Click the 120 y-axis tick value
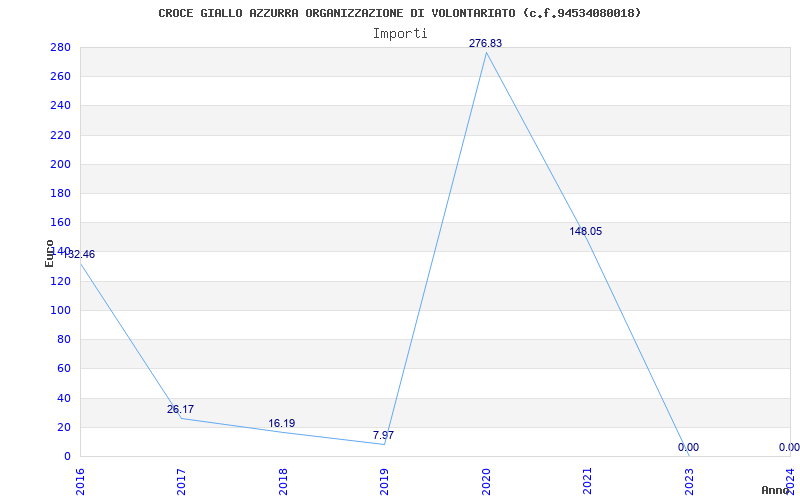 (61, 281)
